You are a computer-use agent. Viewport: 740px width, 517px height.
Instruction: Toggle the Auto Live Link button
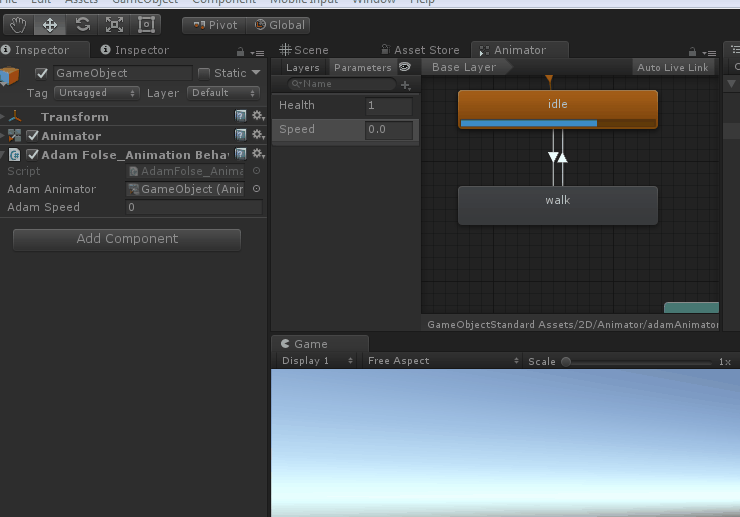coord(673,67)
